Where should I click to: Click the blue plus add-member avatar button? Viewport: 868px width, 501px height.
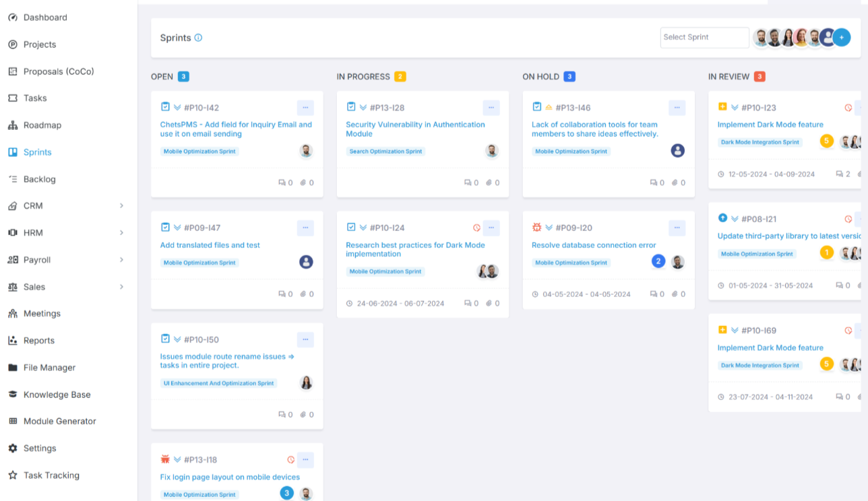841,38
